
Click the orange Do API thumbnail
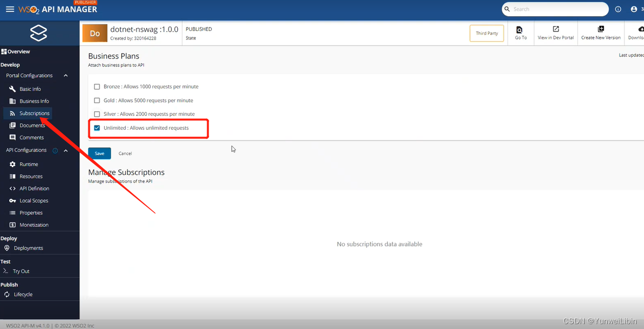(x=95, y=33)
